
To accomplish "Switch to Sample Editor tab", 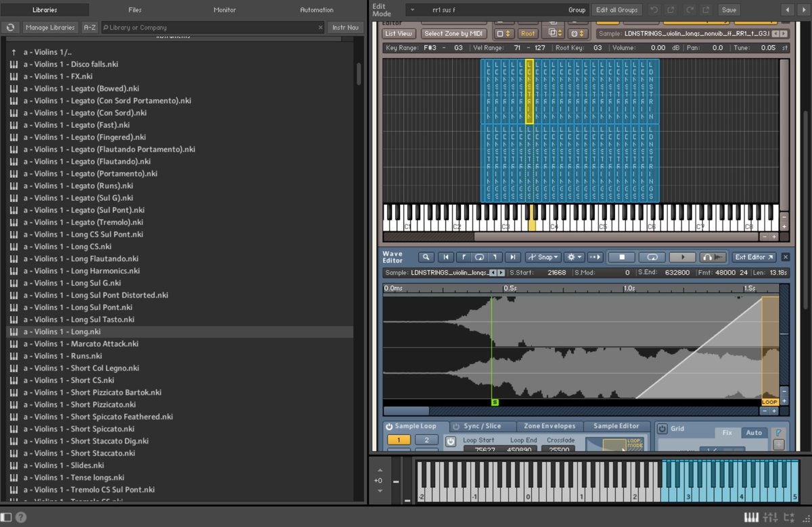I will [616, 426].
